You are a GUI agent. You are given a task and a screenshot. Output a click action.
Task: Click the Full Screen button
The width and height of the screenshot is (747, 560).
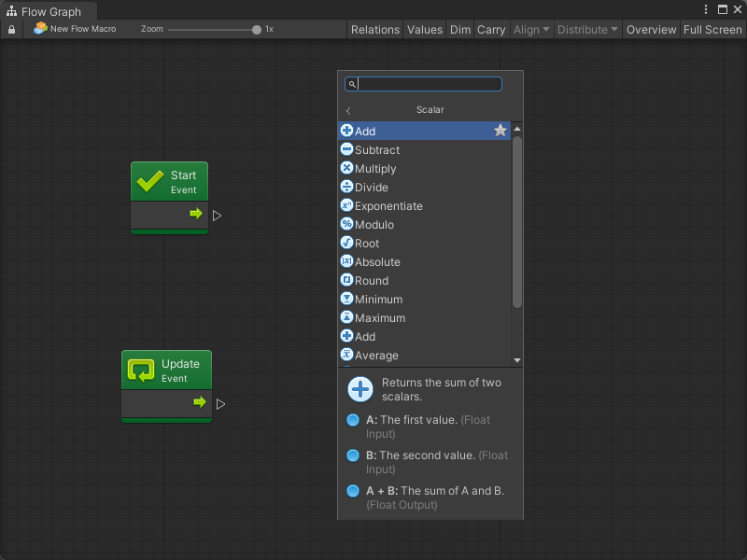tap(712, 30)
